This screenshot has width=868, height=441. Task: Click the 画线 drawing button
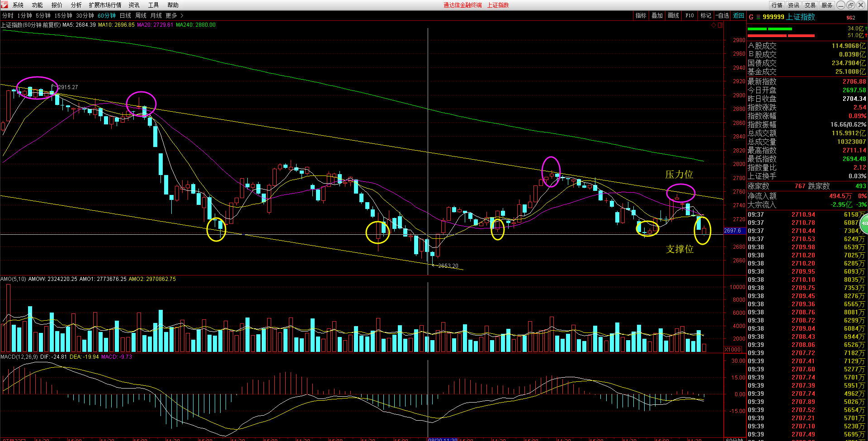click(x=674, y=16)
